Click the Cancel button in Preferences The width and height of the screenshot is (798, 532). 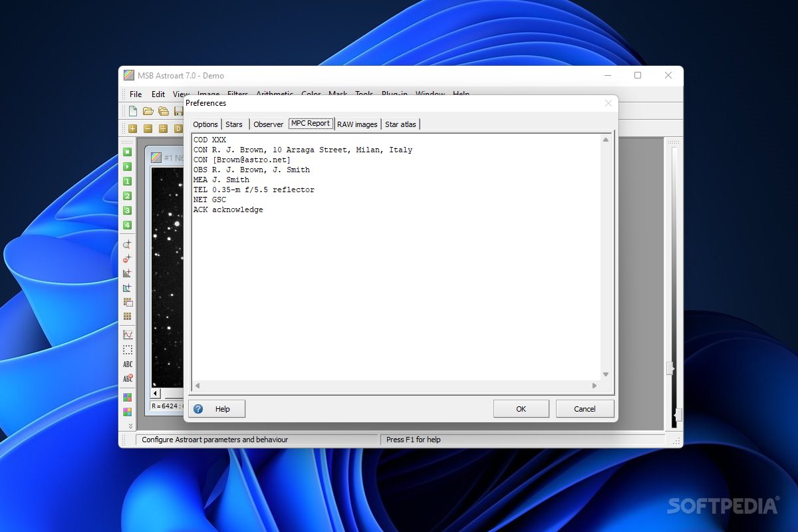[x=585, y=409]
